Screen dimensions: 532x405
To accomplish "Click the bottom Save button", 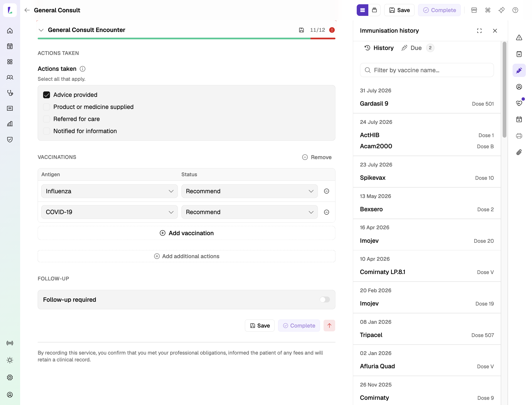I will (x=260, y=326).
